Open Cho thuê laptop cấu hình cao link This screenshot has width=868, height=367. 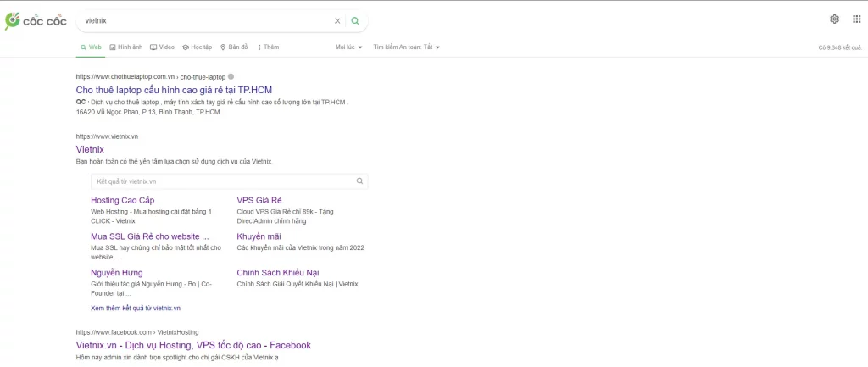174,90
